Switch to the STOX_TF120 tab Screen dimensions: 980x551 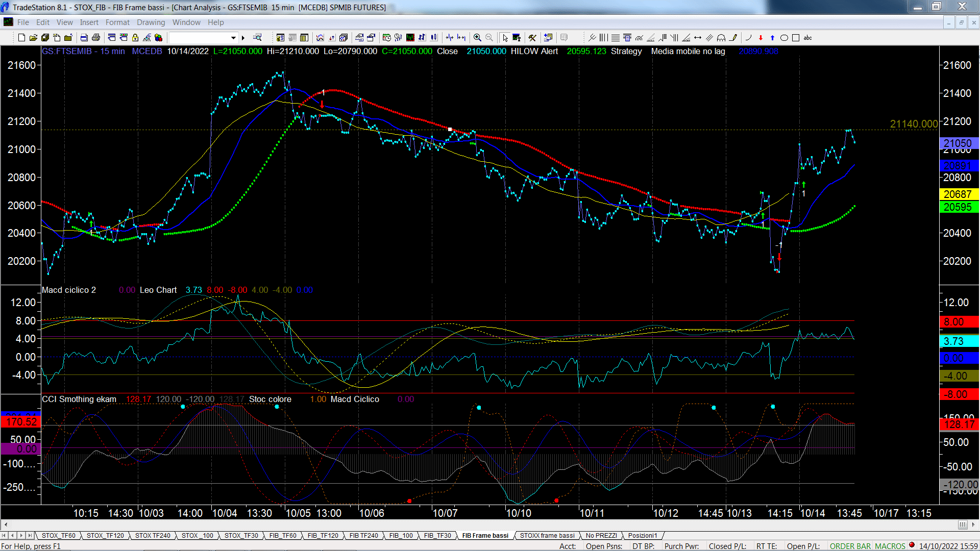tap(105, 536)
